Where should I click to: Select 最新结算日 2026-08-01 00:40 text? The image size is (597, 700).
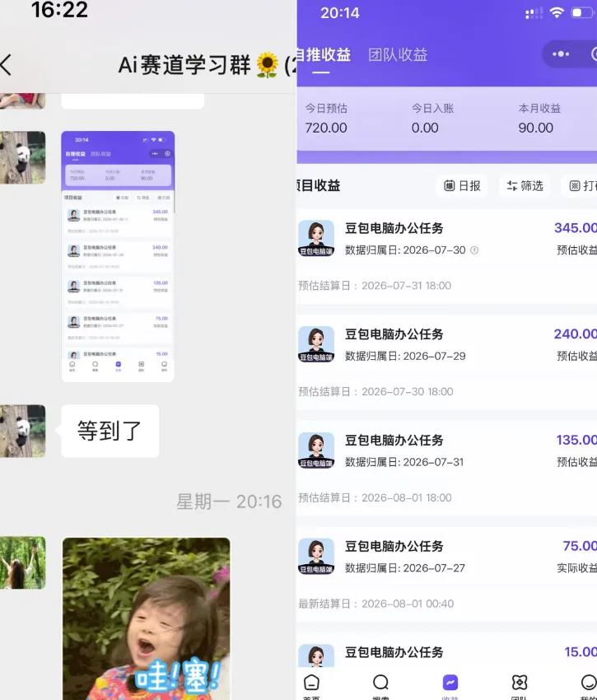pos(376,604)
